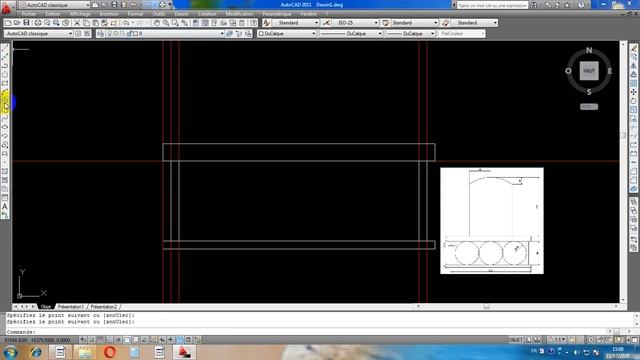640x360 pixels.
Task: Open the Fichier menu
Action: click(29, 14)
